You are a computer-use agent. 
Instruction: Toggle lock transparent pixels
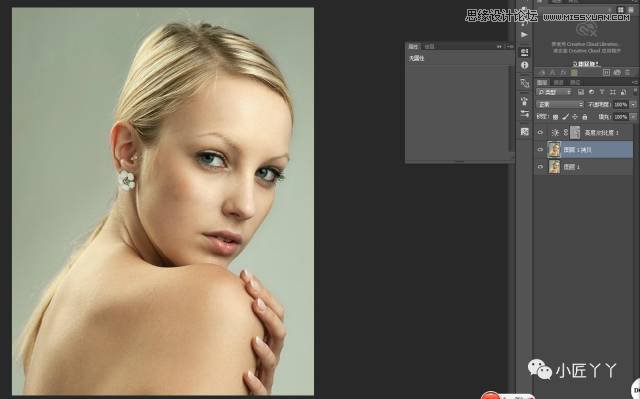(x=555, y=117)
